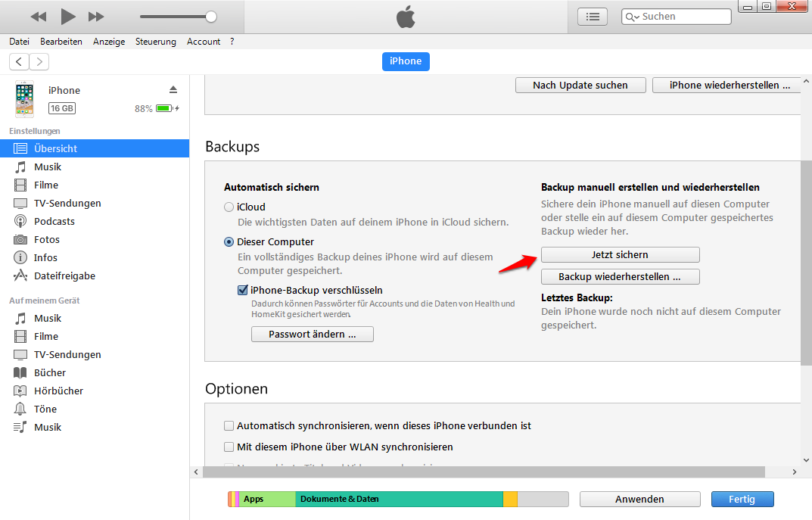Open Musik under Auf meinem Gerät
This screenshot has width=812, height=520.
pos(95,318)
